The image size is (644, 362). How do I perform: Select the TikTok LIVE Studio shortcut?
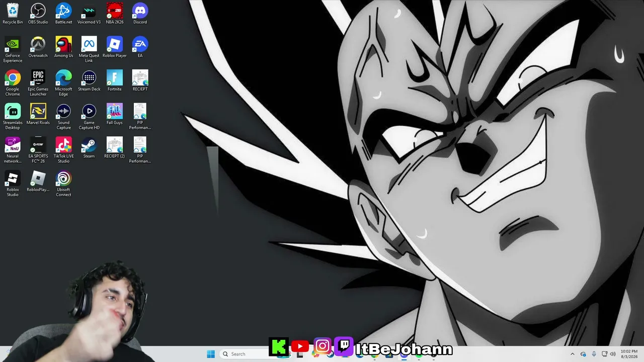tap(63, 150)
